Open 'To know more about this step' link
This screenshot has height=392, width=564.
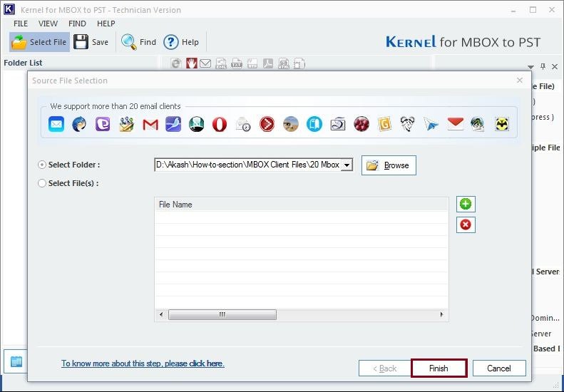coord(143,363)
